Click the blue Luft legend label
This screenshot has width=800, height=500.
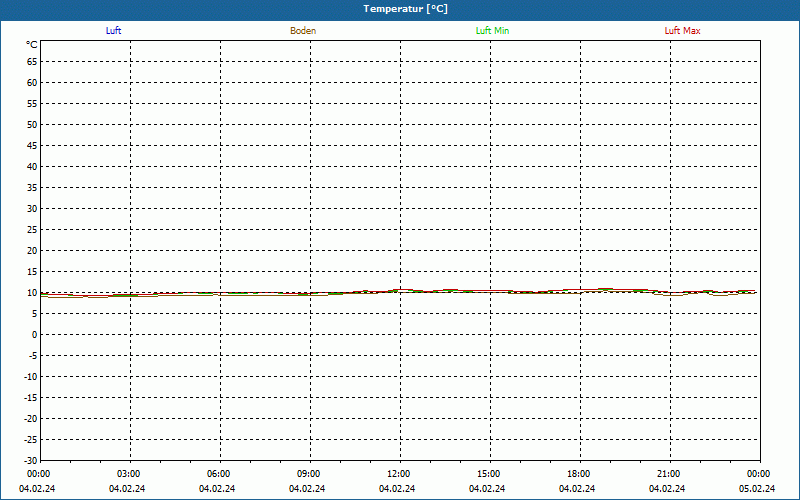coord(113,31)
